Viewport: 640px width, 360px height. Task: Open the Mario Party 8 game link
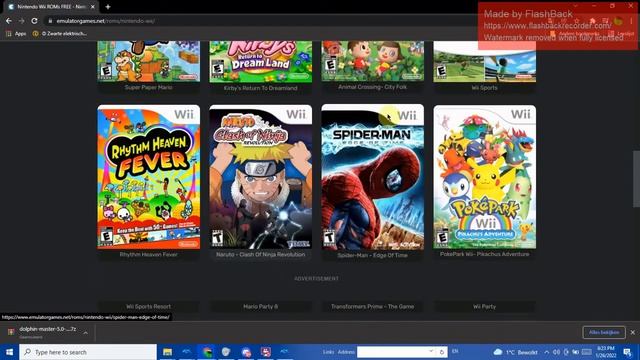click(260, 307)
